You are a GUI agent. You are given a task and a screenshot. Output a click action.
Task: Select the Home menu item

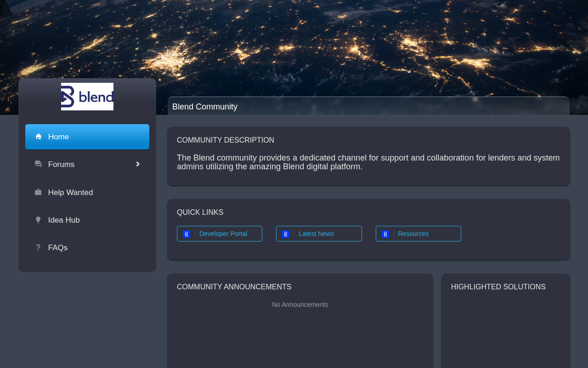[x=58, y=137]
